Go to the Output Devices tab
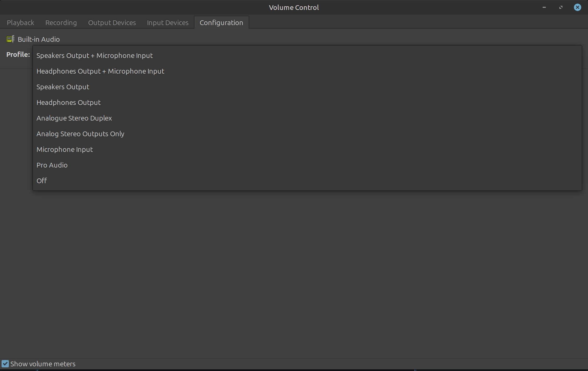 click(112, 23)
